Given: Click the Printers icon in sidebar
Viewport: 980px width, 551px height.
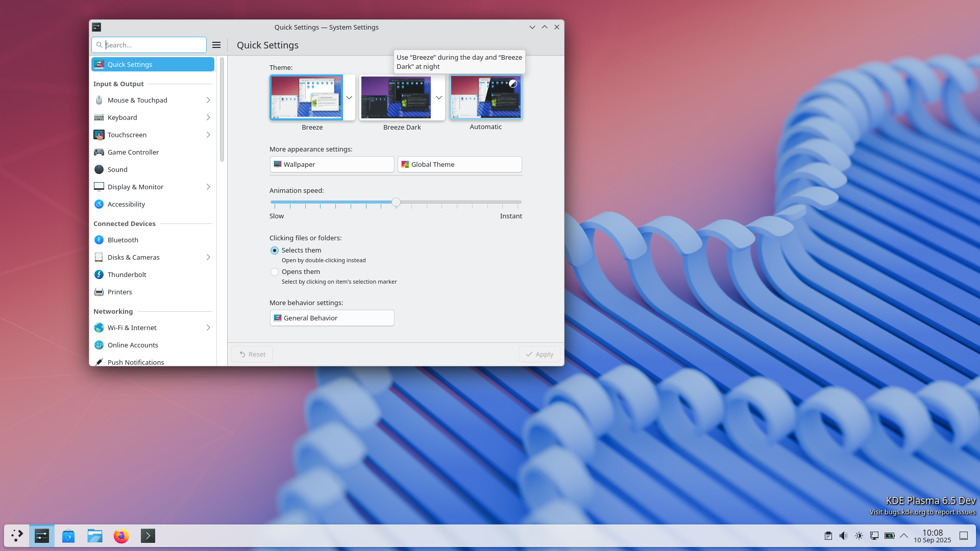Looking at the screenshot, I should click(x=99, y=292).
